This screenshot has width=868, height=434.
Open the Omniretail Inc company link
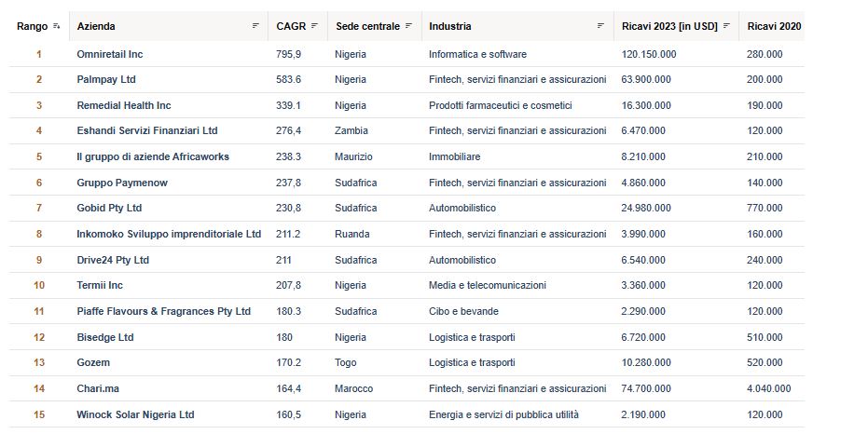click(110, 54)
